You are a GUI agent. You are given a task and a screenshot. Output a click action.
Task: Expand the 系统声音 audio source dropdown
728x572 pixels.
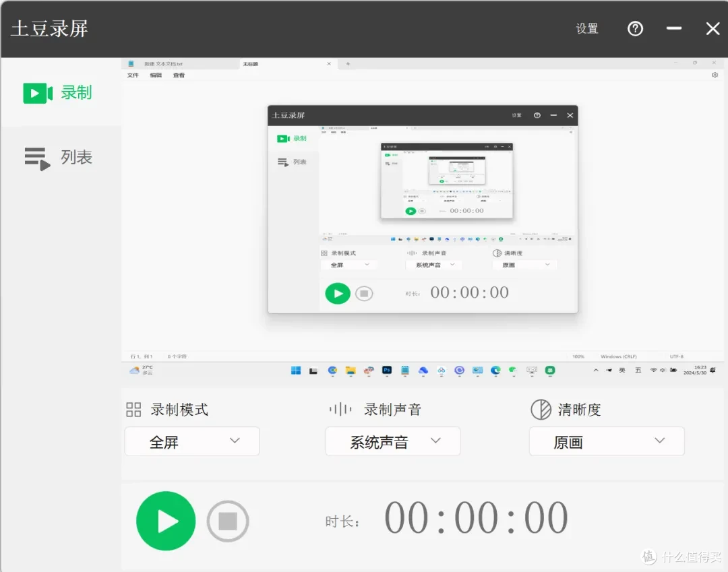pyautogui.click(x=393, y=441)
